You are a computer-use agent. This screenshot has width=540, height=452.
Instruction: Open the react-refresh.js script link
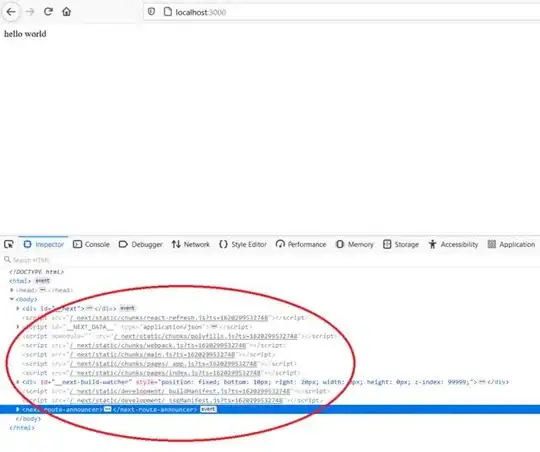tap(169, 318)
